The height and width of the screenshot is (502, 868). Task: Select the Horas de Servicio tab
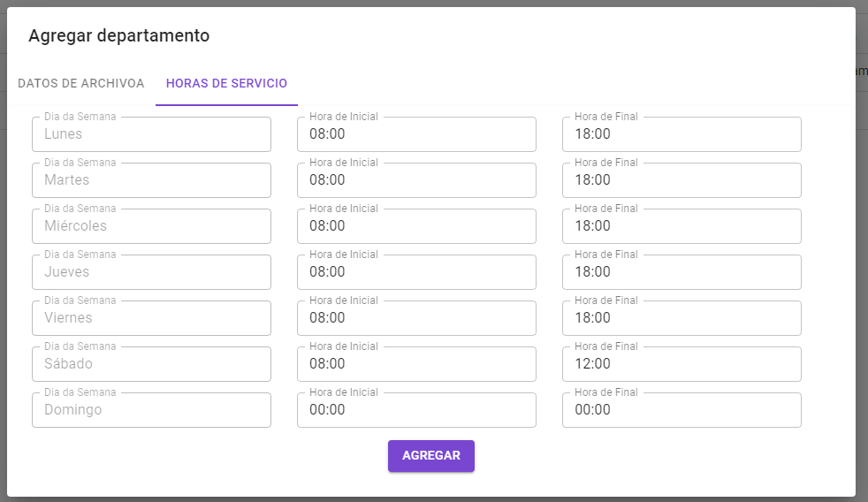click(226, 83)
